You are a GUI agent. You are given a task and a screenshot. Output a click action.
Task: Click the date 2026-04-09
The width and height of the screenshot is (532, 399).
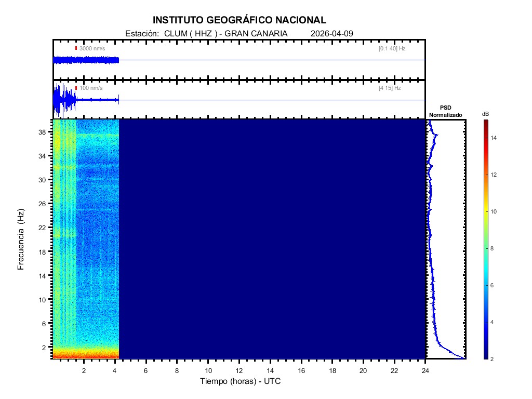click(331, 33)
